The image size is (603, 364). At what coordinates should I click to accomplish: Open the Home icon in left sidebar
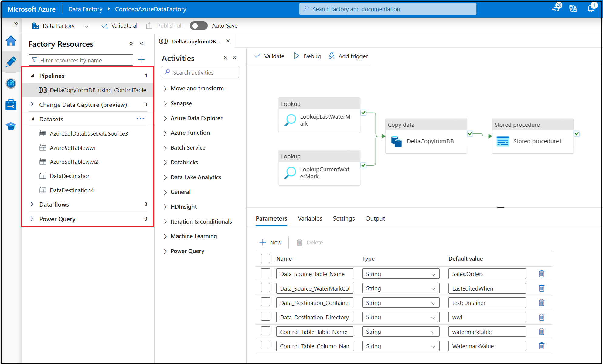point(11,41)
